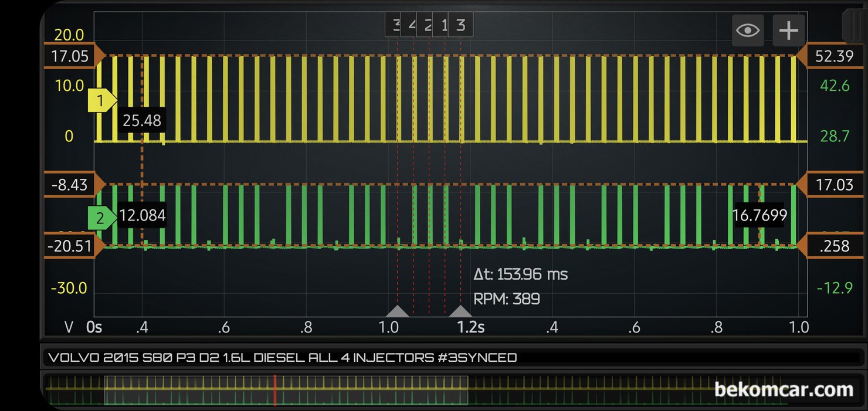Click the red playhead in overview strip
868x411 pixels.
pyautogui.click(x=274, y=390)
